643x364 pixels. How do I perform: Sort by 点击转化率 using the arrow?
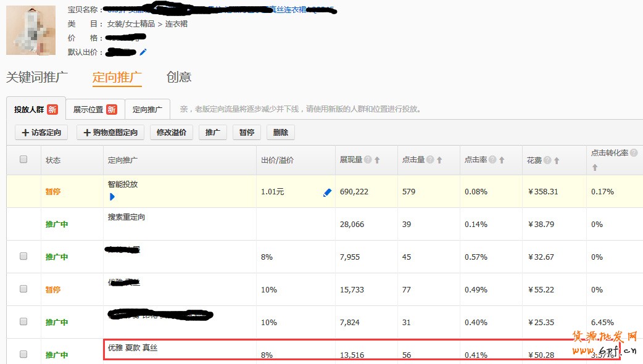click(595, 167)
